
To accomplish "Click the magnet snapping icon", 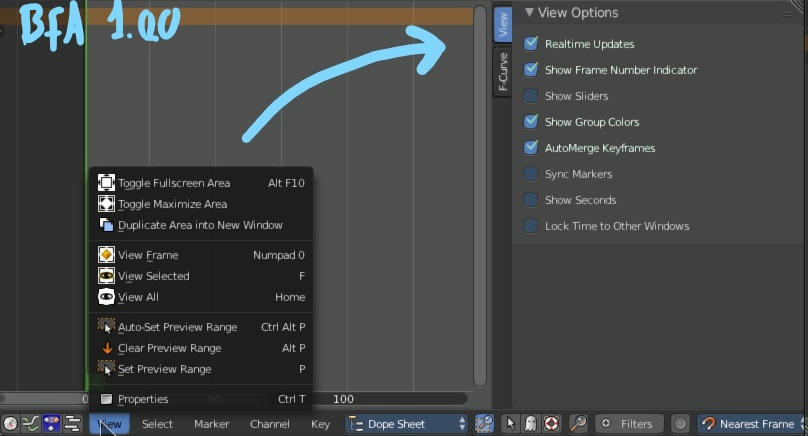I will [709, 424].
